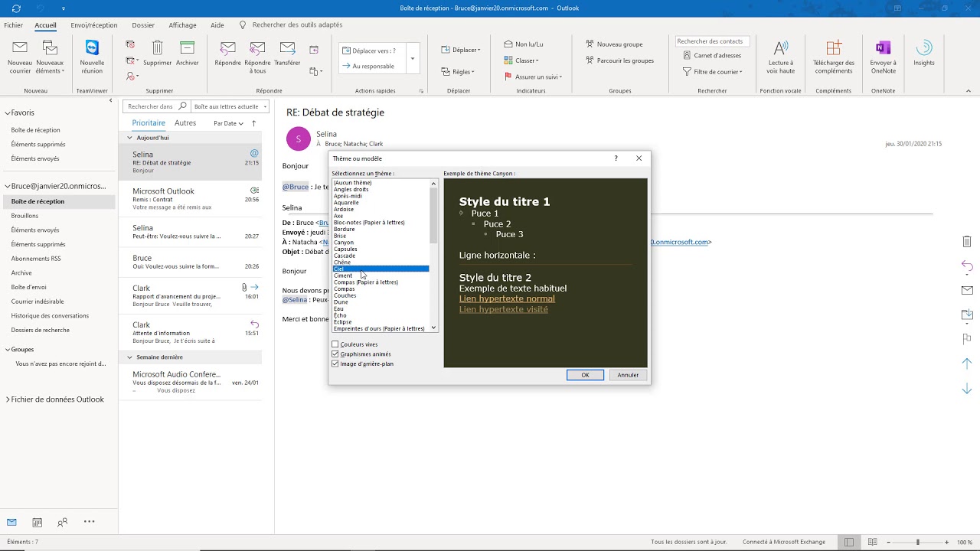The image size is (980, 551).
Task: Click the Répondre icon in ribbon
Action: click(227, 49)
